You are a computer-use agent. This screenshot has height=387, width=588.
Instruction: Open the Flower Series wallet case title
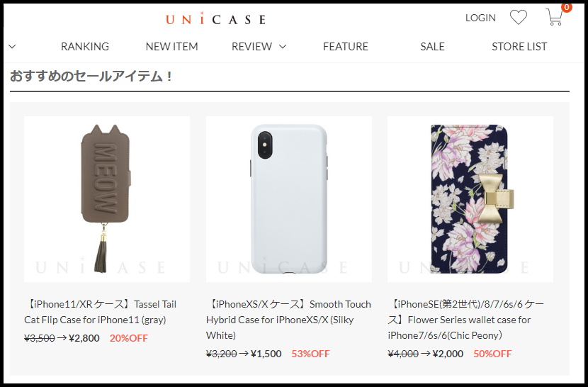(x=465, y=320)
